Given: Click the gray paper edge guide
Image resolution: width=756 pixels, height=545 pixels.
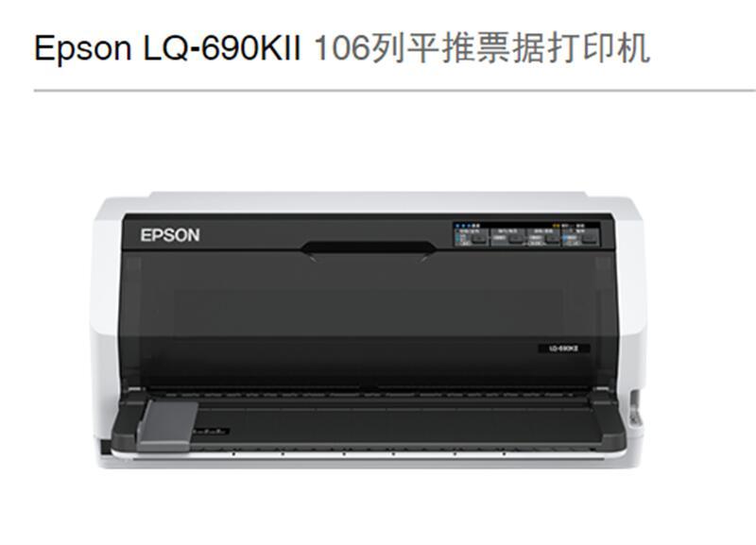Looking at the screenshot, I should [x=168, y=426].
